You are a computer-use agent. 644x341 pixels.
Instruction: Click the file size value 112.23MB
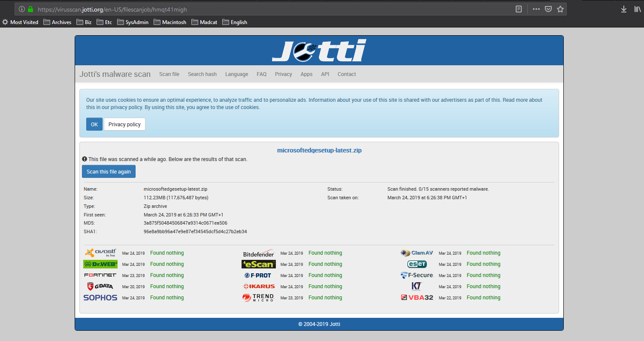pyautogui.click(x=176, y=198)
